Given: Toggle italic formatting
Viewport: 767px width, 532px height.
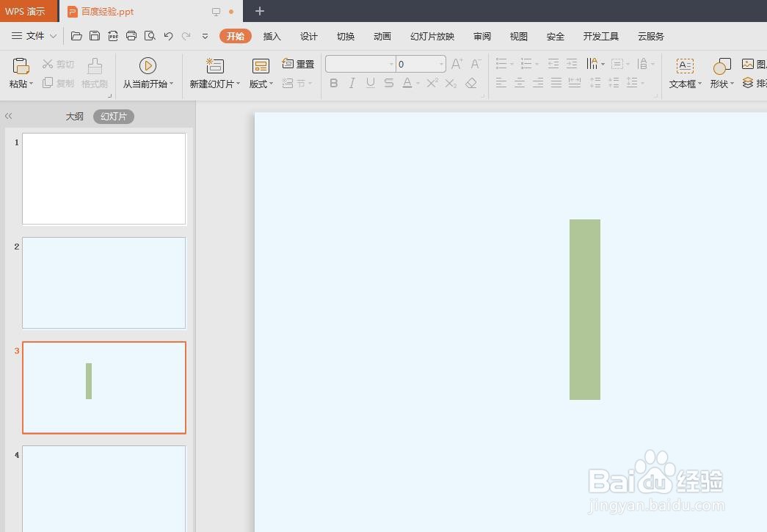Looking at the screenshot, I should point(352,83).
